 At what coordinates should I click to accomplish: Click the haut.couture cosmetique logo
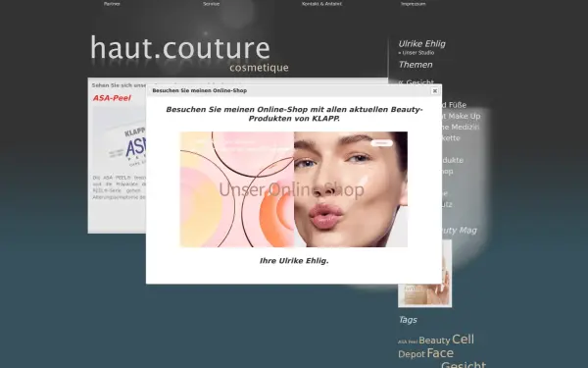coord(189,54)
